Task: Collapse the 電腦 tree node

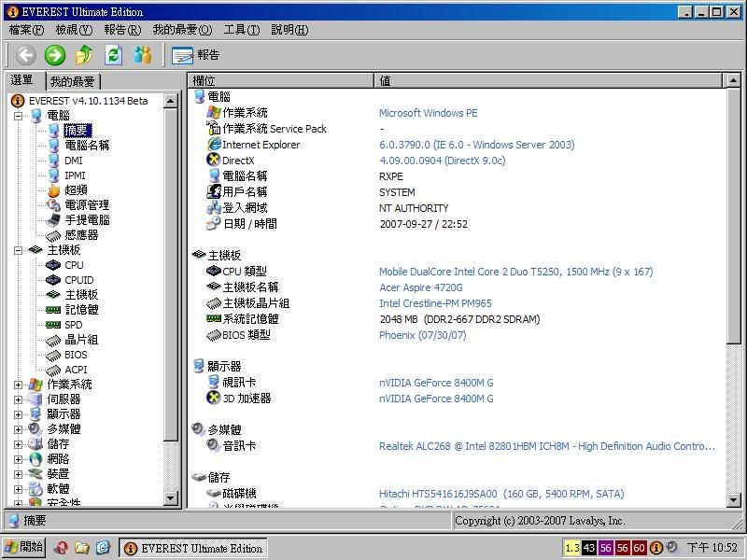Action: [x=18, y=116]
